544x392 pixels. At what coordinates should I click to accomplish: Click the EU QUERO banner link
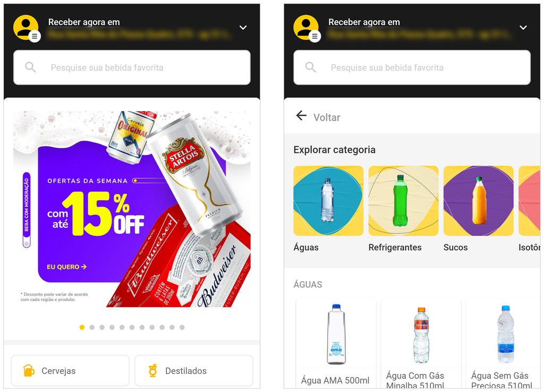(66, 267)
